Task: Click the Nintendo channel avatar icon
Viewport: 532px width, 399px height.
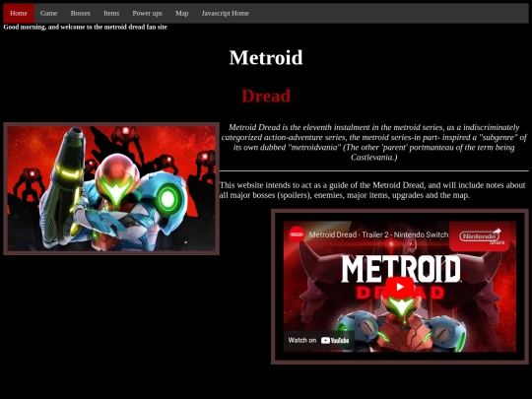Action: [297, 234]
